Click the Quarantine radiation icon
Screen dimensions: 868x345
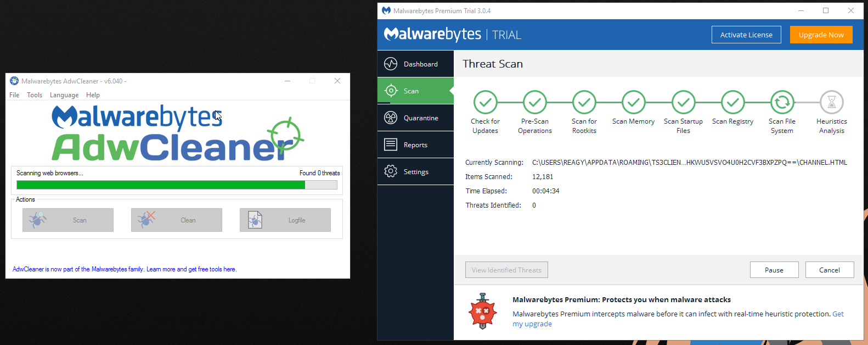[x=391, y=118]
